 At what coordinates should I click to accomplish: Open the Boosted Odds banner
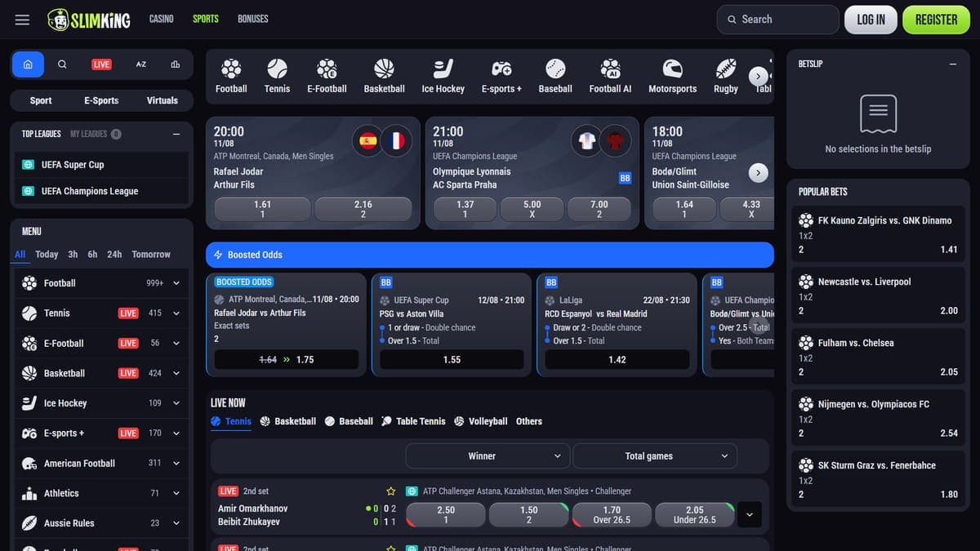pyautogui.click(x=490, y=255)
